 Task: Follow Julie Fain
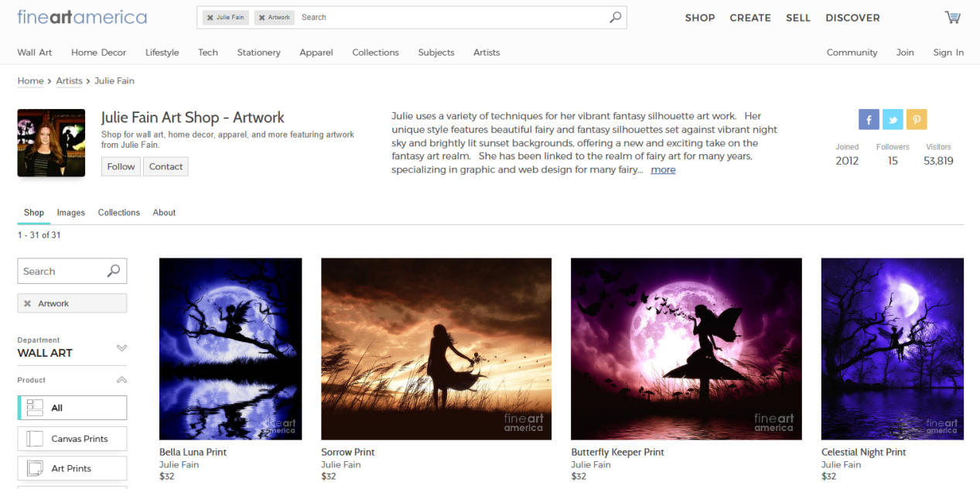(x=121, y=166)
